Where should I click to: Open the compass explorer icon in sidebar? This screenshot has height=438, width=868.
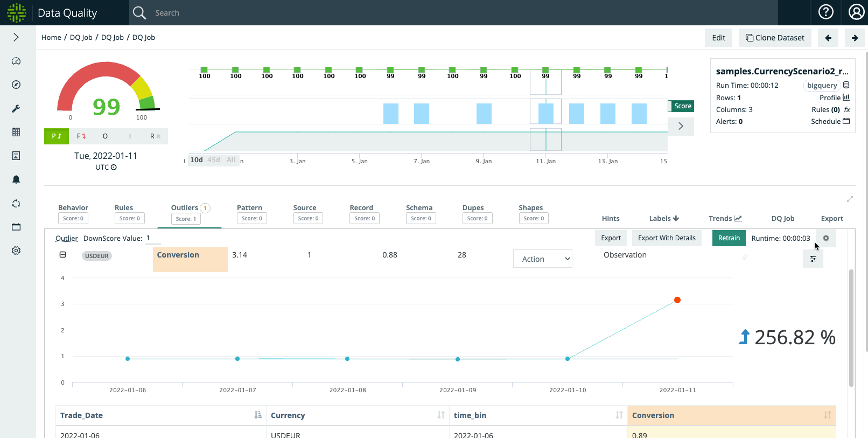pos(16,85)
